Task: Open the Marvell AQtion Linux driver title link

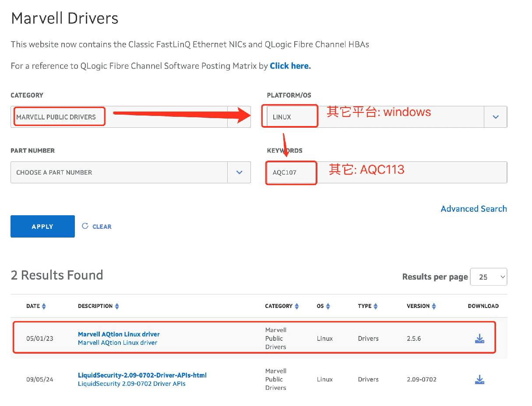Action: (119, 334)
